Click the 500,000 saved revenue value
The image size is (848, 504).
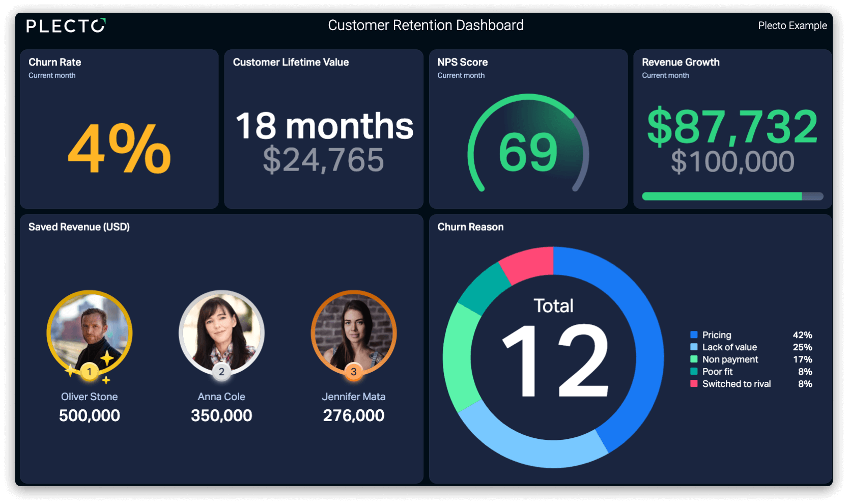tap(90, 415)
